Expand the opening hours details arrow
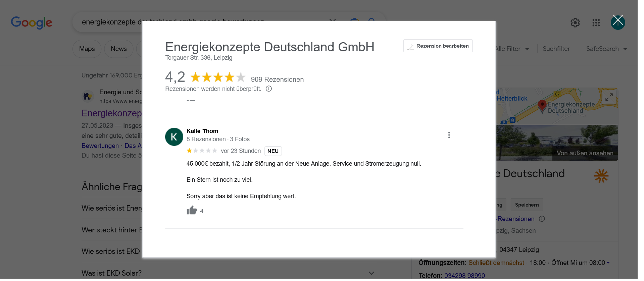Screen dimensions: 644x281 pos(608,263)
